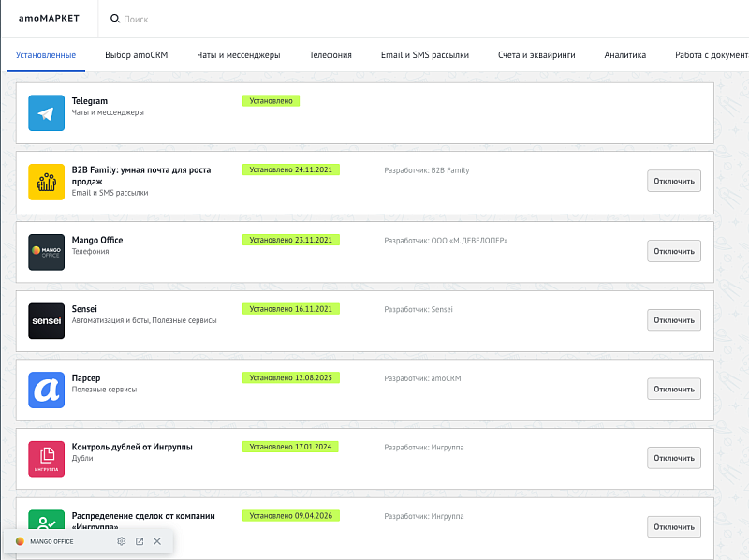Click the Установлено 09.04.2026 badge
This screenshot has width=749, height=560.
[x=291, y=516]
